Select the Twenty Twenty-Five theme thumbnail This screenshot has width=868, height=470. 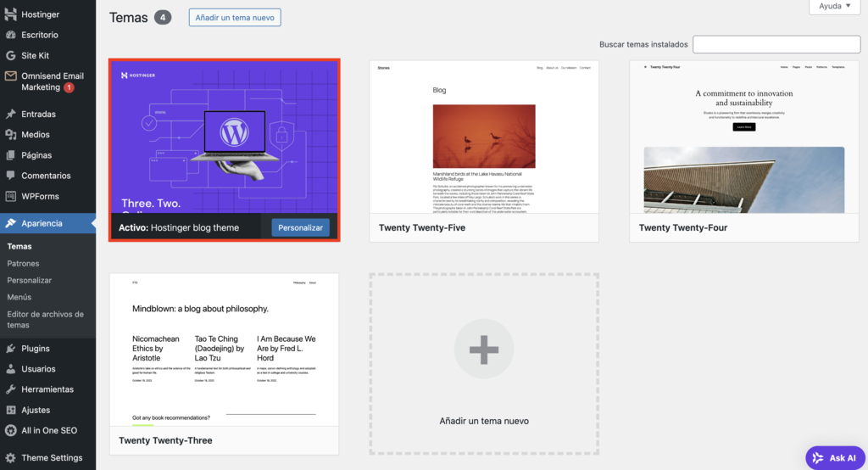(484, 137)
